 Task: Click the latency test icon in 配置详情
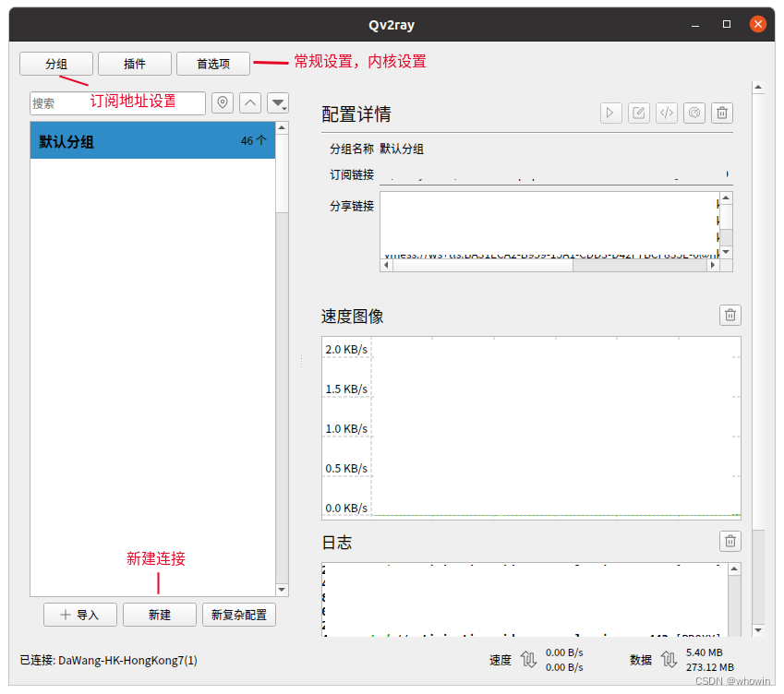coord(694,113)
